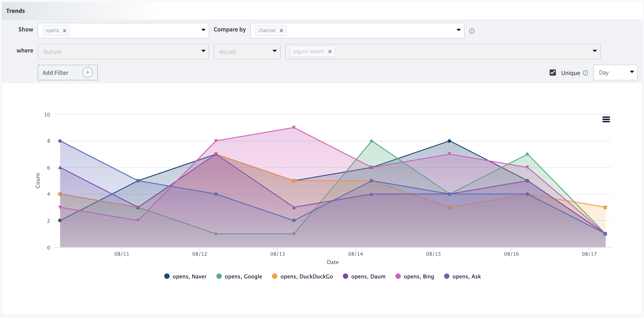Click the Bing data point on 08/13

[x=294, y=128]
